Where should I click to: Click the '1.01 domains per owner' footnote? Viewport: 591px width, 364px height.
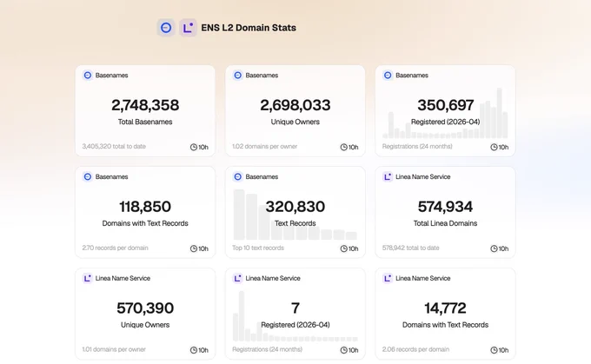click(114, 349)
